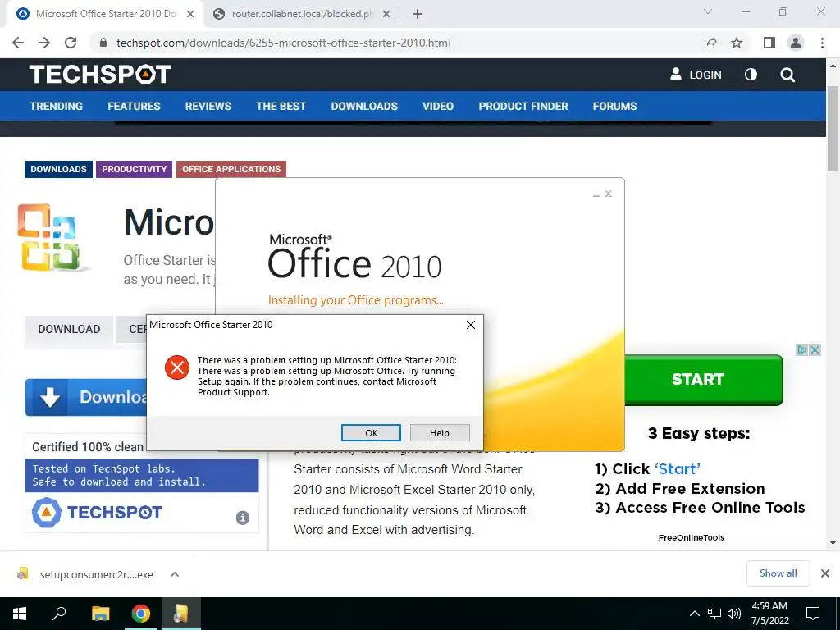840x630 pixels.
Task: Close the downloads bar
Action: [x=825, y=573]
